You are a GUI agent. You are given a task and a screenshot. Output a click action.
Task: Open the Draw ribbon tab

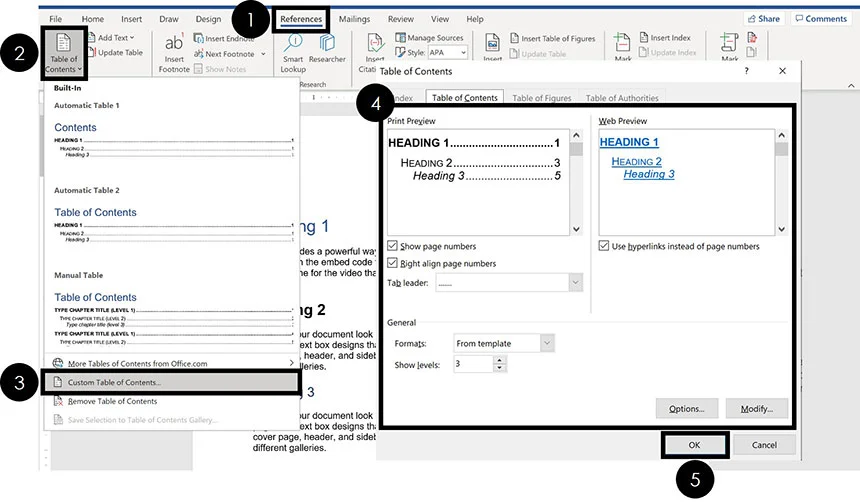click(168, 19)
